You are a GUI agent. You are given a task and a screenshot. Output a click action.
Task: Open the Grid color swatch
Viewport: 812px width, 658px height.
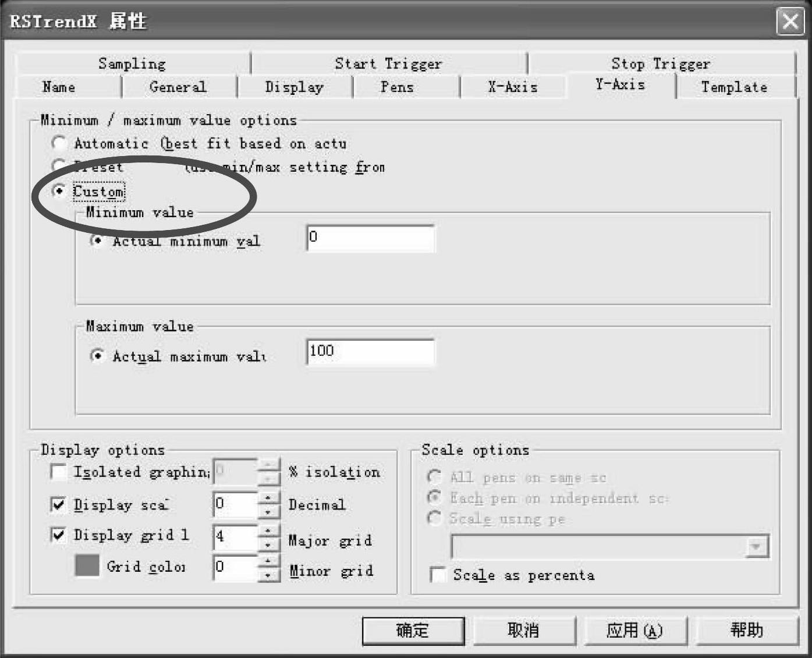click(87, 565)
